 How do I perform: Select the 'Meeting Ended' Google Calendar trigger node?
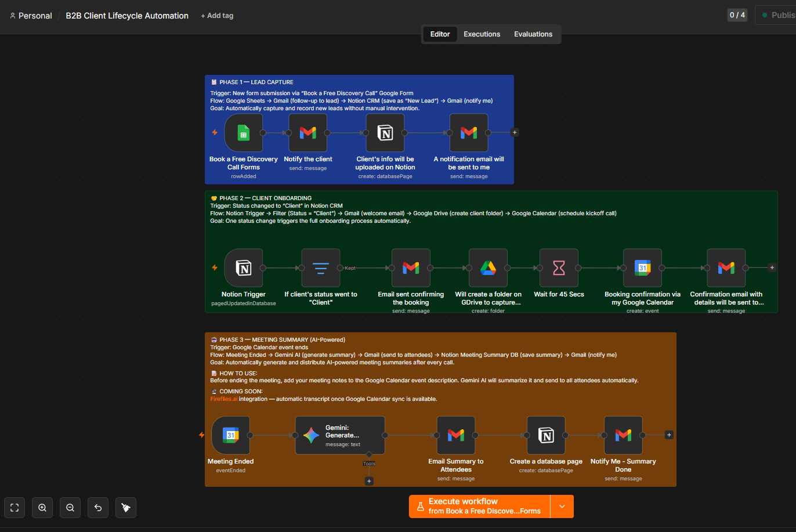[231, 435]
